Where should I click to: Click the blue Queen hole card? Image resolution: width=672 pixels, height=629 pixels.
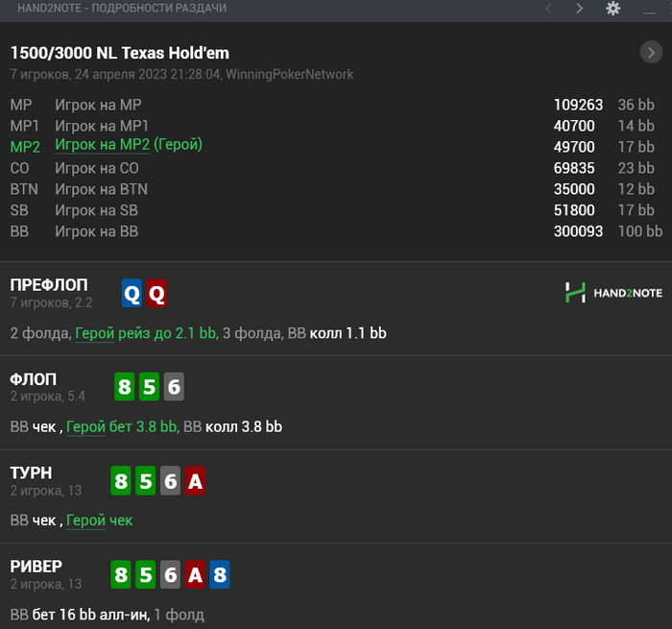tap(132, 294)
